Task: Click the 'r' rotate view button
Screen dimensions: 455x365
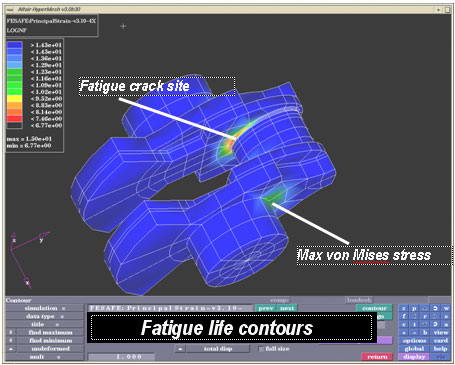Action: 425,316
